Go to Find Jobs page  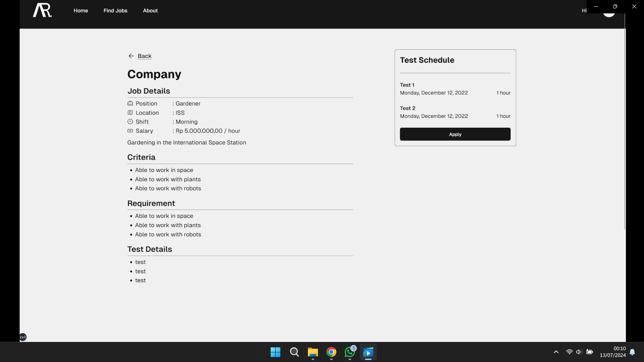pyautogui.click(x=115, y=11)
